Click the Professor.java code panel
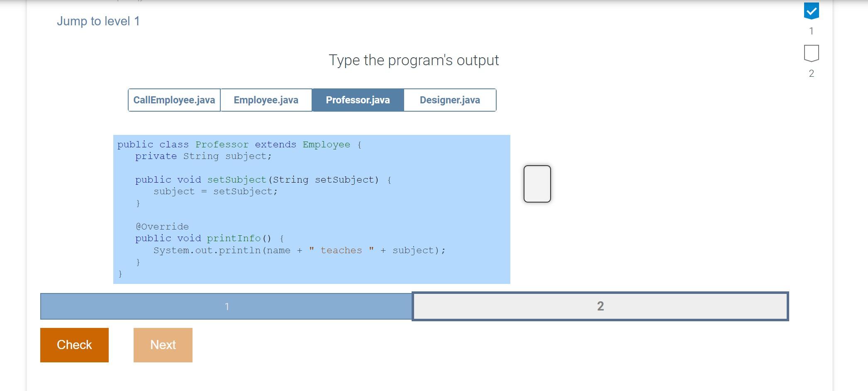Viewport: 868px width, 391px height. [311, 208]
